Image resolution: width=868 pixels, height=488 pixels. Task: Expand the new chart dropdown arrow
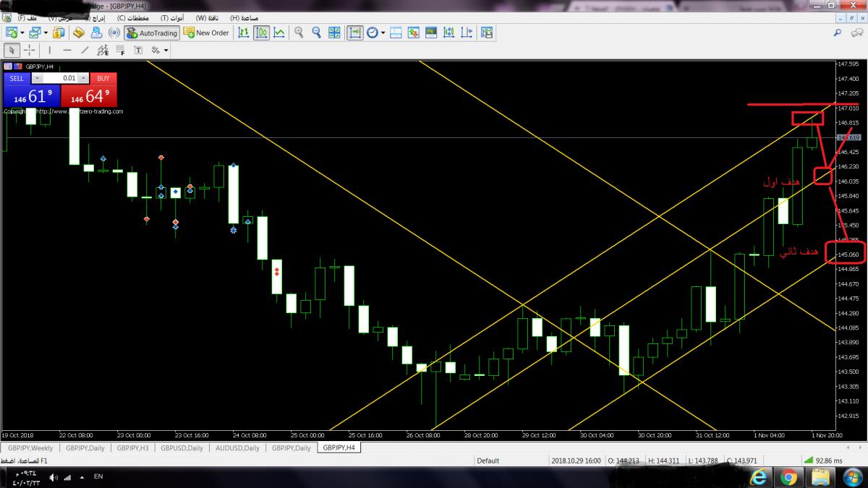22,33
